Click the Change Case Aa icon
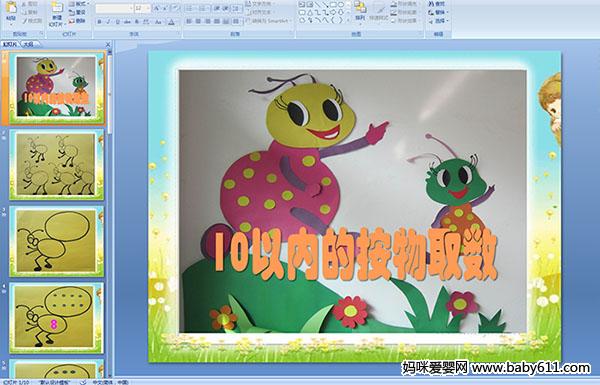The image size is (600, 385). [x=158, y=22]
